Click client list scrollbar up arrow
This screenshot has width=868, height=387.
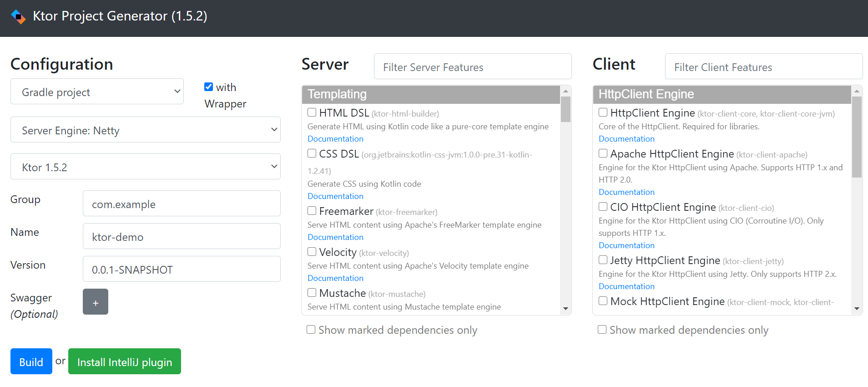point(857,91)
